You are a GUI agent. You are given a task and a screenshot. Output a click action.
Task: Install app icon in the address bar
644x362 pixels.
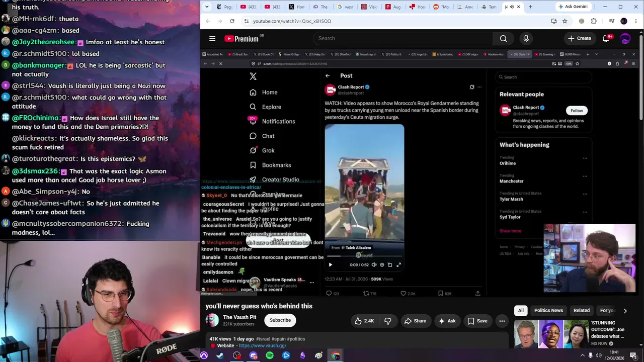(x=554, y=21)
